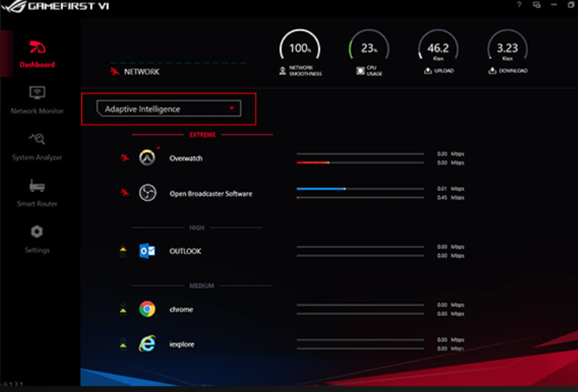Click the chrome app icon

point(147,309)
